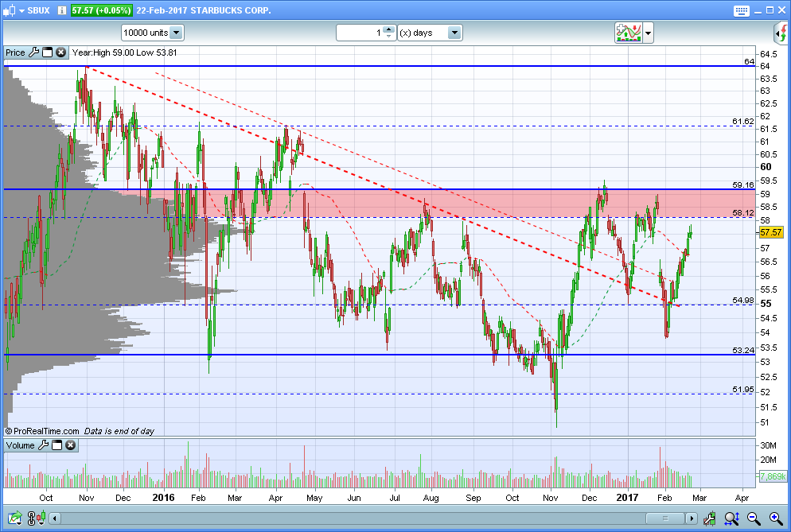791x532 pixels.
Task: Open Volume panel settings wrench
Action: coord(44,445)
